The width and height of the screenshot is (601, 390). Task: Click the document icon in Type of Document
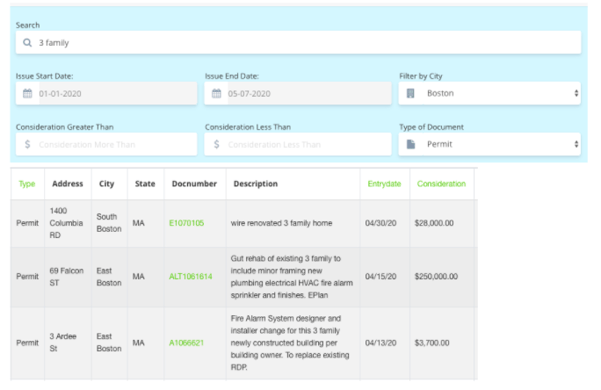[x=411, y=144]
